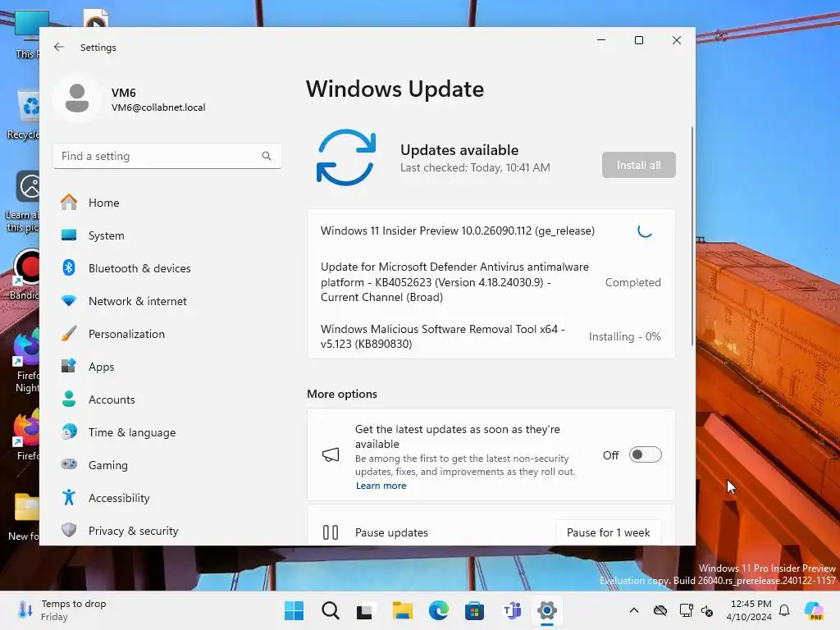Click the Settings gear taskbar icon

click(547, 610)
